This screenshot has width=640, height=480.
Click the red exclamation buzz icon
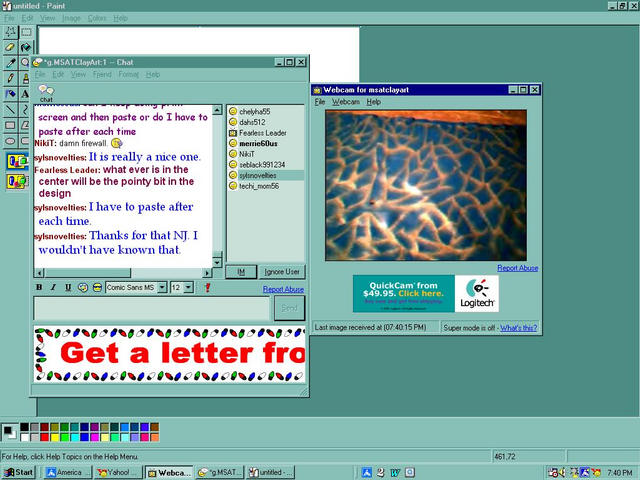tap(207, 287)
